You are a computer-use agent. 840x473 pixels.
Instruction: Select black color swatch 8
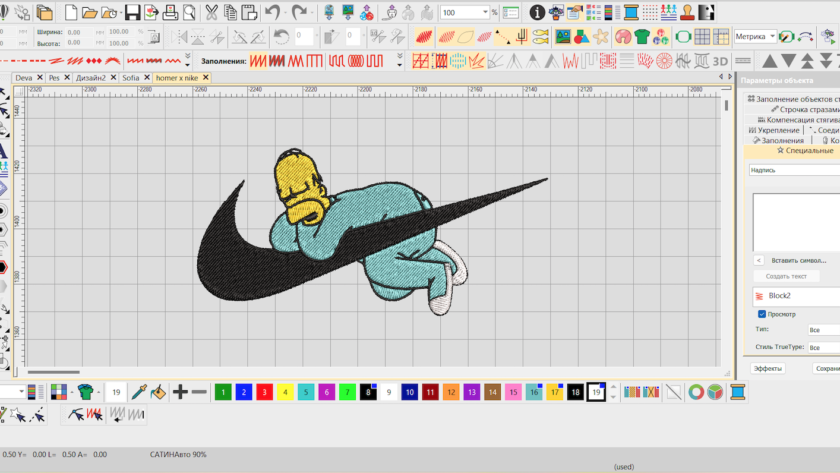(x=368, y=392)
